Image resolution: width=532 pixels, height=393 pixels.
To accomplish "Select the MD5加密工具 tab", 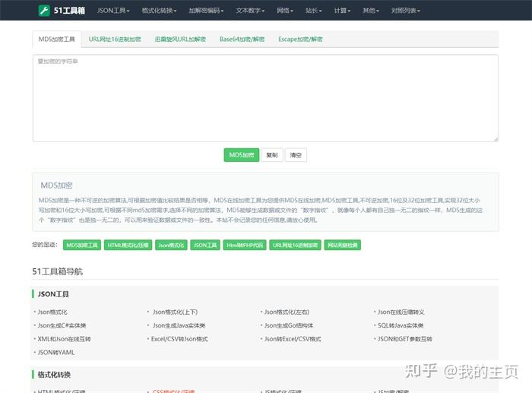I will pyautogui.click(x=57, y=39).
